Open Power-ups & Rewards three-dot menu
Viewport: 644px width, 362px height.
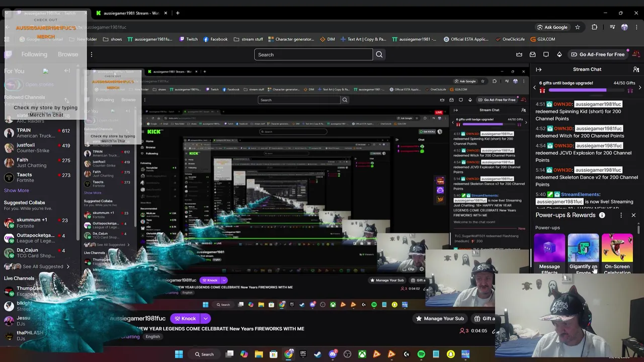621,215
